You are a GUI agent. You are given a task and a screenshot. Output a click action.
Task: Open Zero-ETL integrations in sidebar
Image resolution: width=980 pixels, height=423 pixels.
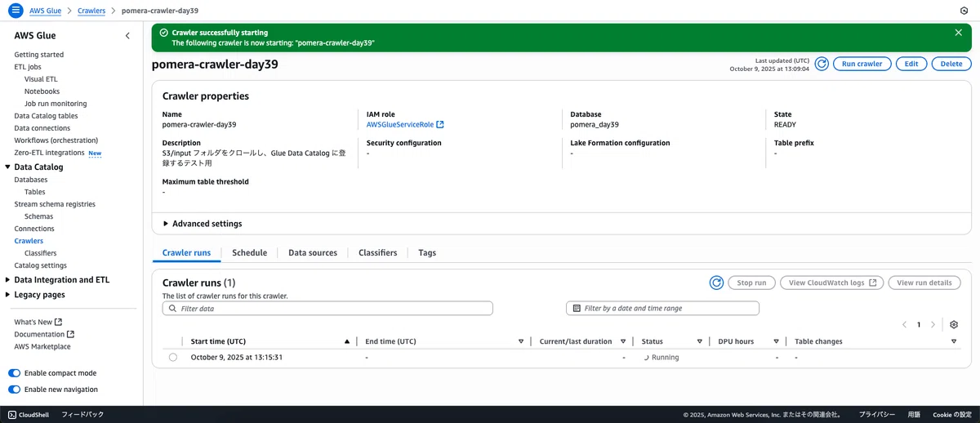[49, 153]
